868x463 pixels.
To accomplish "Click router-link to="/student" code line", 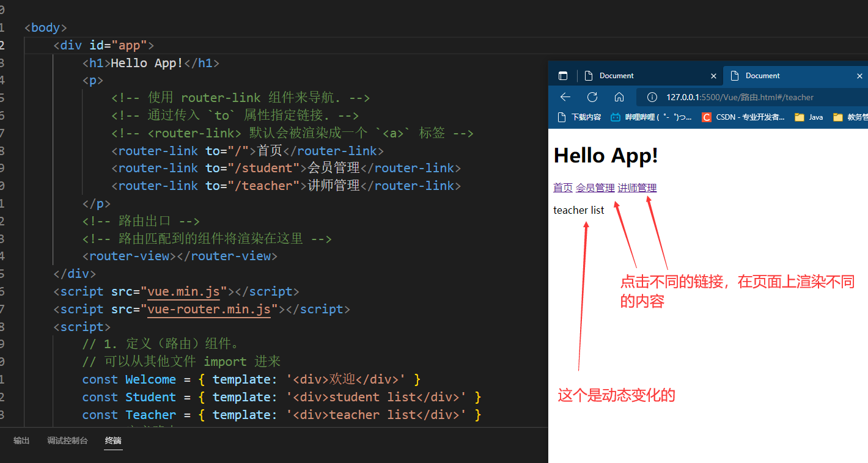I will [286, 168].
